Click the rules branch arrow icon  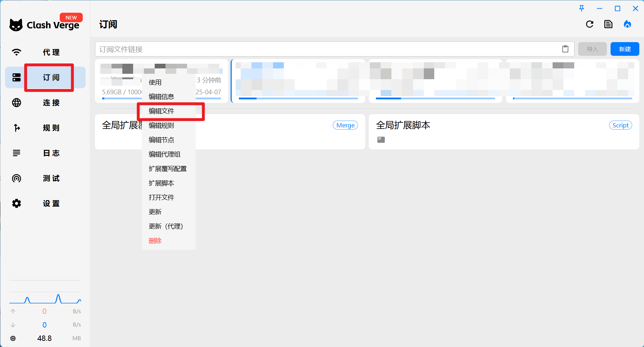tap(17, 128)
